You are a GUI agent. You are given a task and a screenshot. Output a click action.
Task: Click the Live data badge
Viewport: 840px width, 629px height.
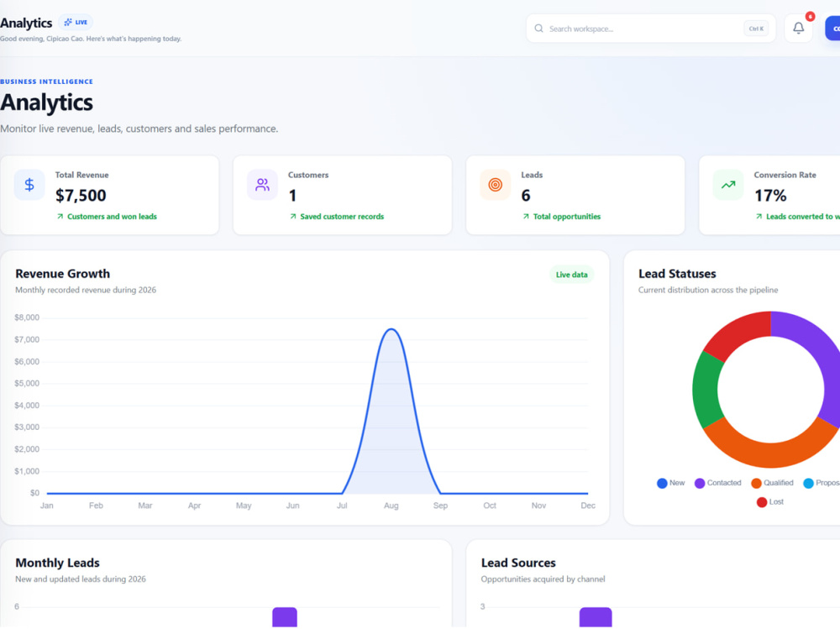571,275
